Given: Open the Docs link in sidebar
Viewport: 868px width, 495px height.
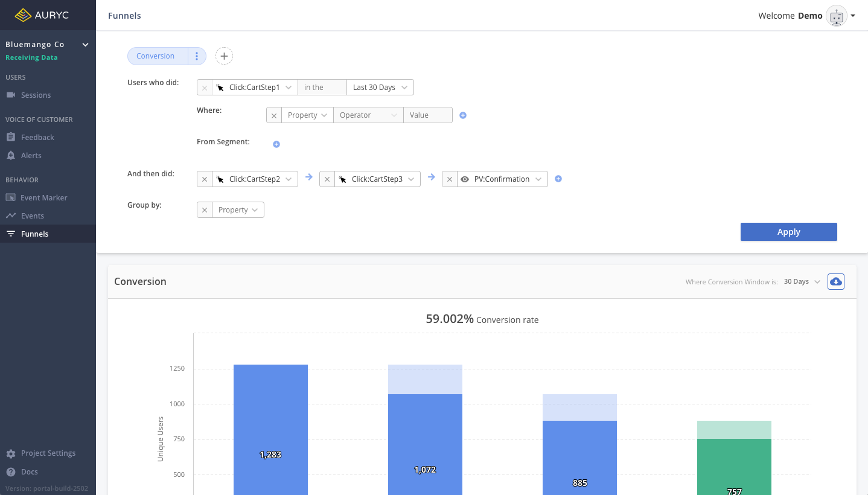Looking at the screenshot, I should pos(29,472).
